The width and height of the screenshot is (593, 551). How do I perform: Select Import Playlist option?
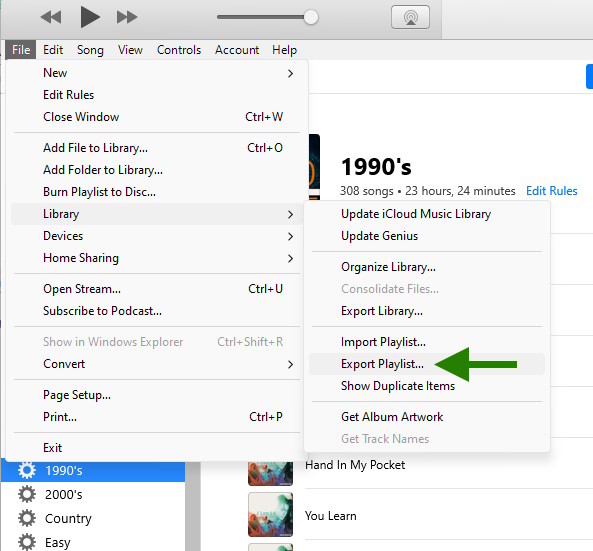point(427,342)
